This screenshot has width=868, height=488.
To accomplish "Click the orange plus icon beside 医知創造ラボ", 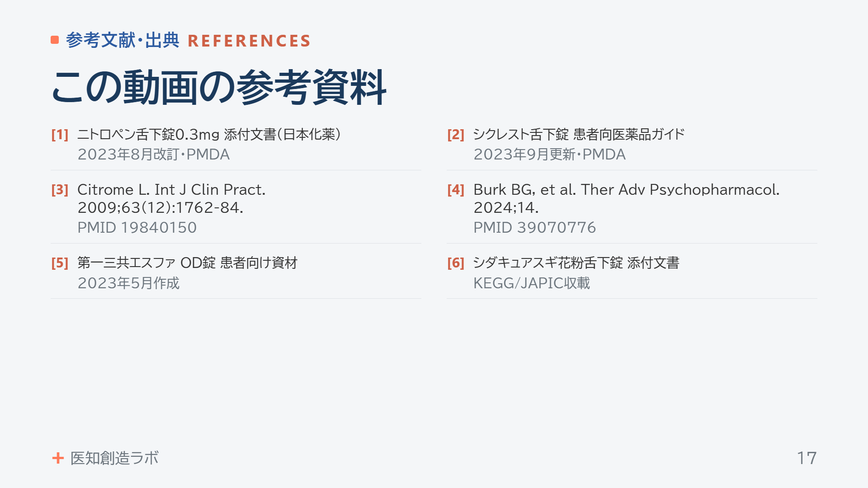I will [58, 458].
